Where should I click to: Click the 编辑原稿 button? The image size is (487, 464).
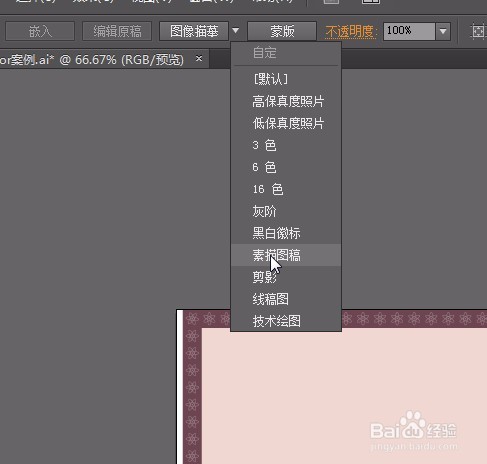click(117, 31)
